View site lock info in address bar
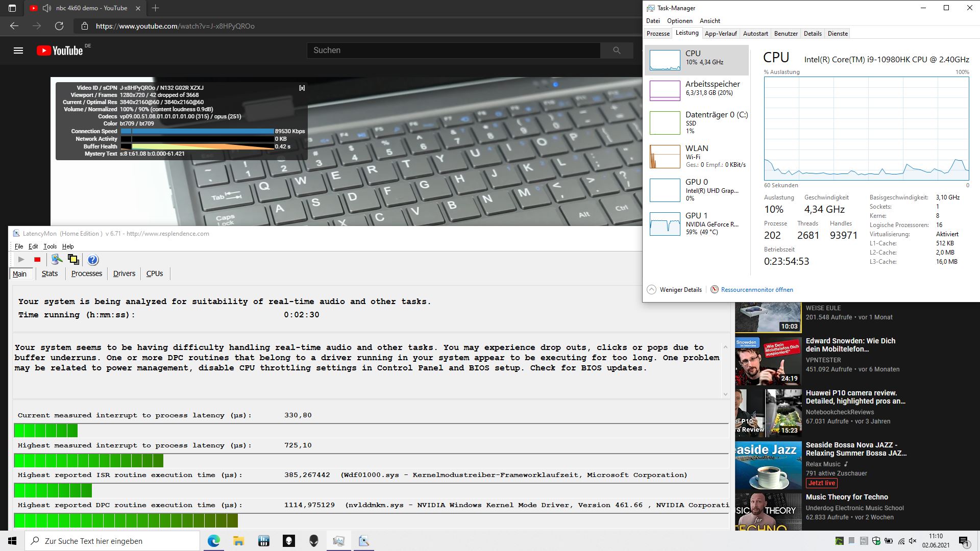This screenshot has height=551, width=980. point(85,26)
